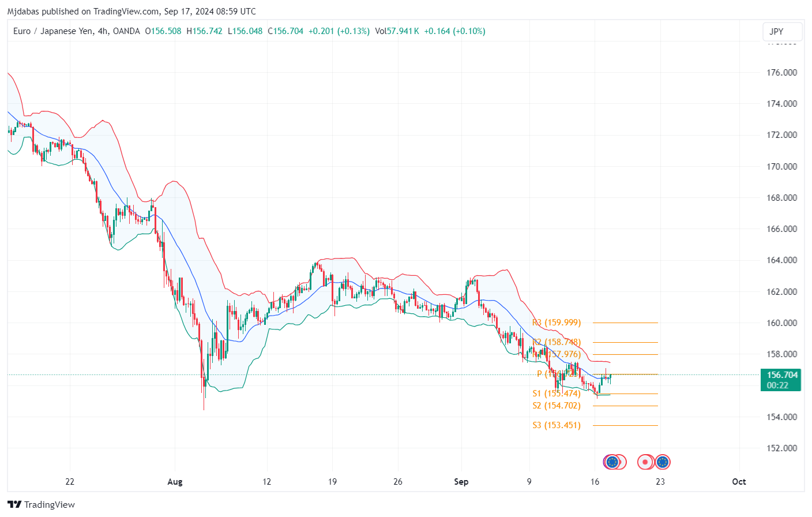This screenshot has width=812, height=517.
Task: Click the 22 date label on time axis
Action: (70, 482)
